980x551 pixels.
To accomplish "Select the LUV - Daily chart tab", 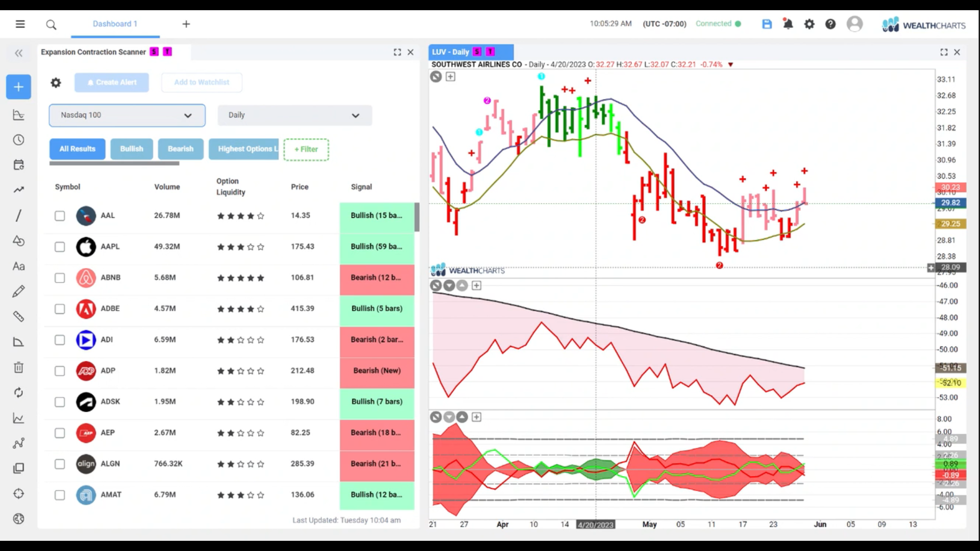I will [471, 52].
